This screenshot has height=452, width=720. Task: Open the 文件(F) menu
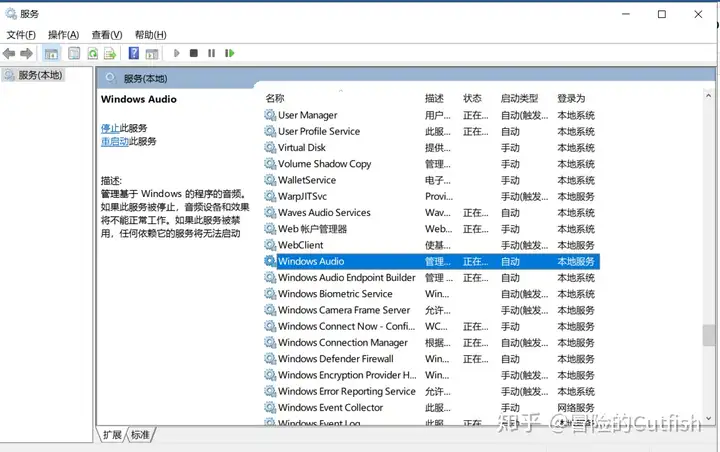point(21,35)
